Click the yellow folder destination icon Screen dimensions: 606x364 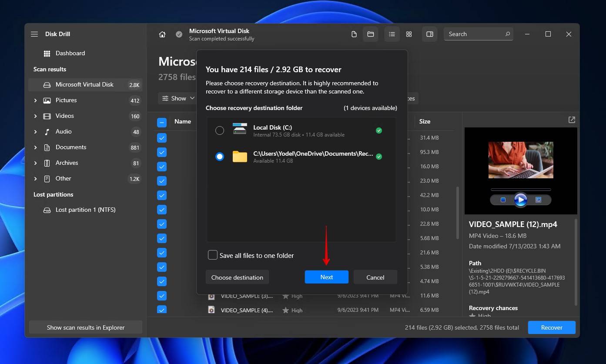240,157
